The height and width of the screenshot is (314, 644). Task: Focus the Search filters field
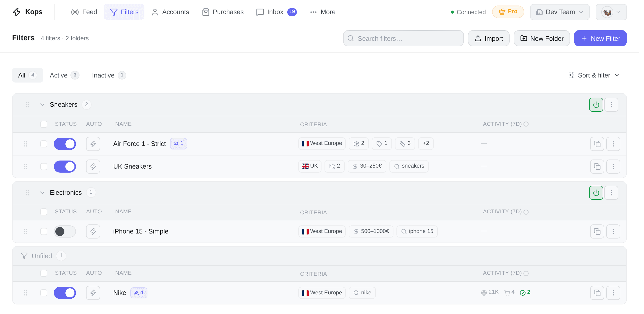coord(403,38)
